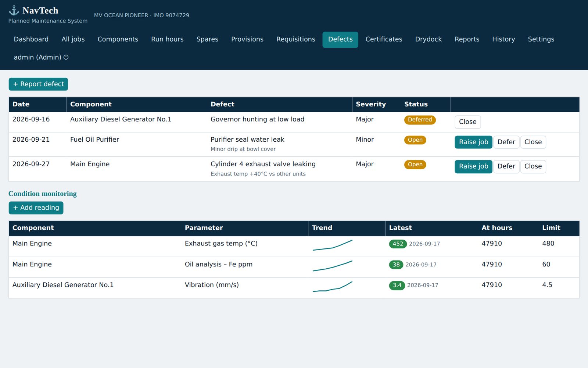The height and width of the screenshot is (368, 588).
Task: Open Requisitions in the nav bar
Action: 296,39
